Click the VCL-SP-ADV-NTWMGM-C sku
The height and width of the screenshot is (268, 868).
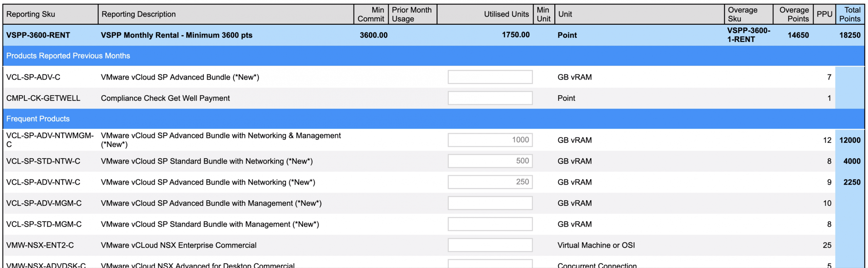pyautogui.click(x=50, y=140)
